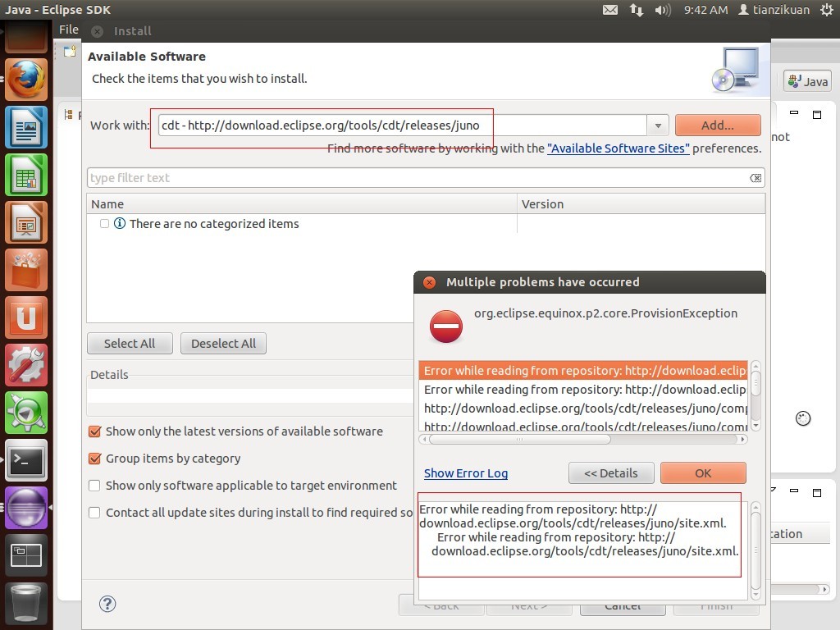Screen dimensions: 840x630
Task: Minimize the upper right Eclipse view
Action: click(794, 113)
